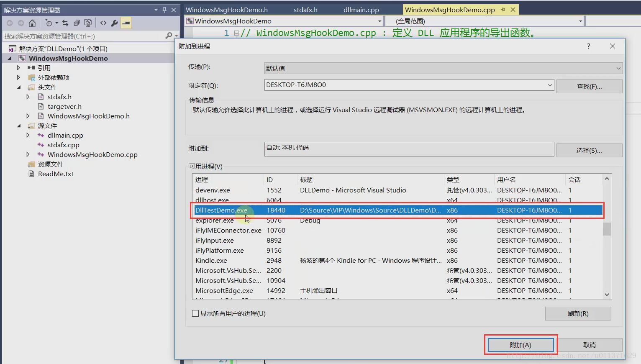Collapse the 头文件 folder
Screen dimensions: 641x364
coord(18,87)
